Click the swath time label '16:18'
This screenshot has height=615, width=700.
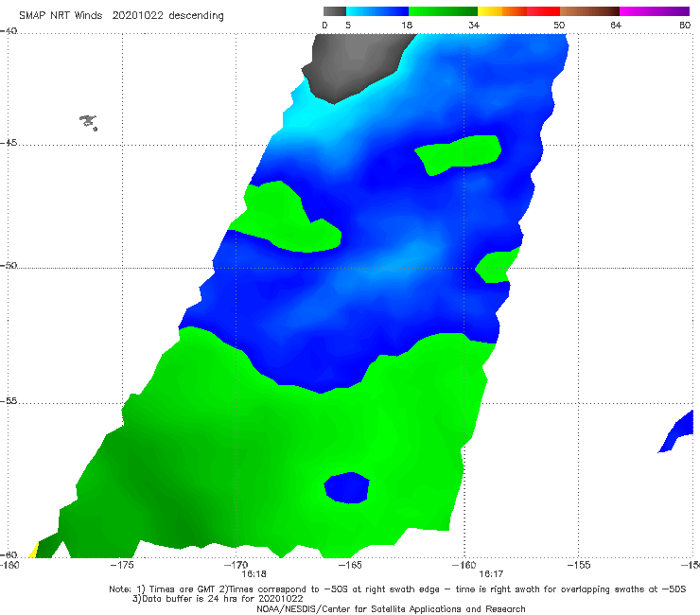tap(254, 574)
